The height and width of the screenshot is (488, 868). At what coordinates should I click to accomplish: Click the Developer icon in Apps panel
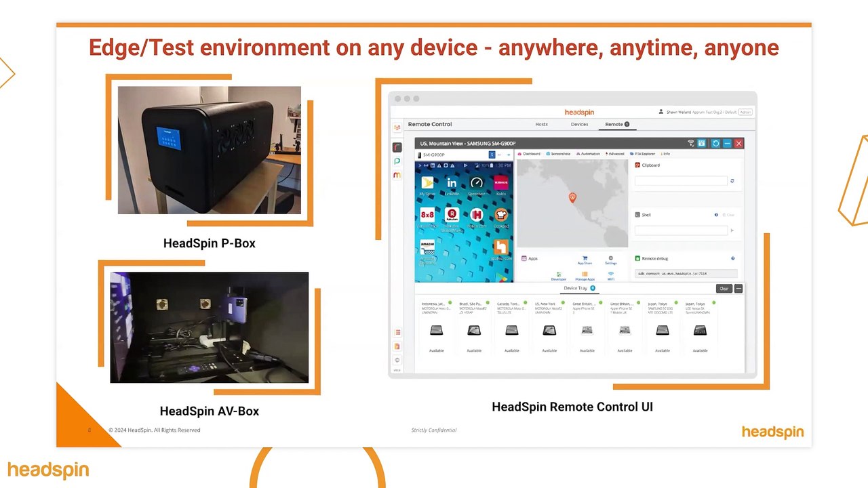tap(559, 274)
